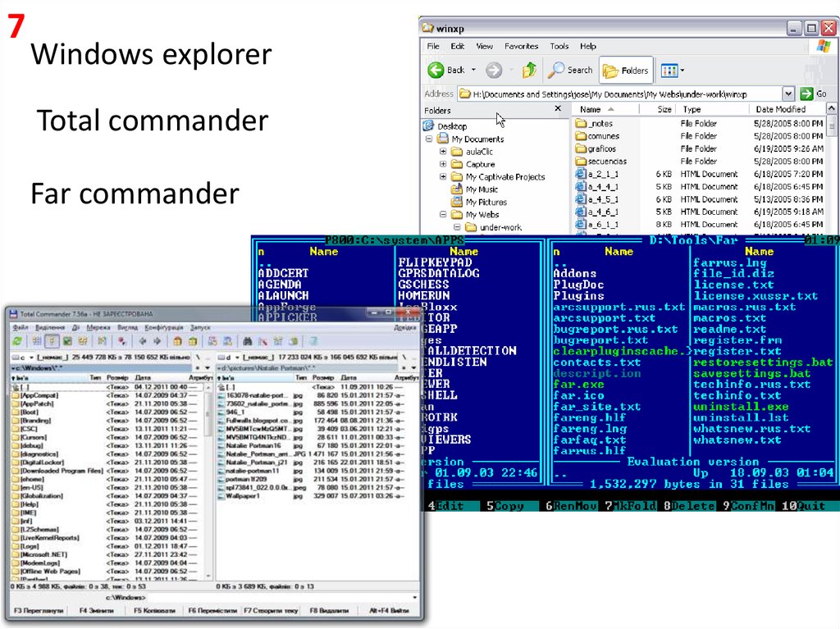Image resolution: width=840 pixels, height=629 pixels.
Task: Close the Folders pane with X
Action: [559, 109]
